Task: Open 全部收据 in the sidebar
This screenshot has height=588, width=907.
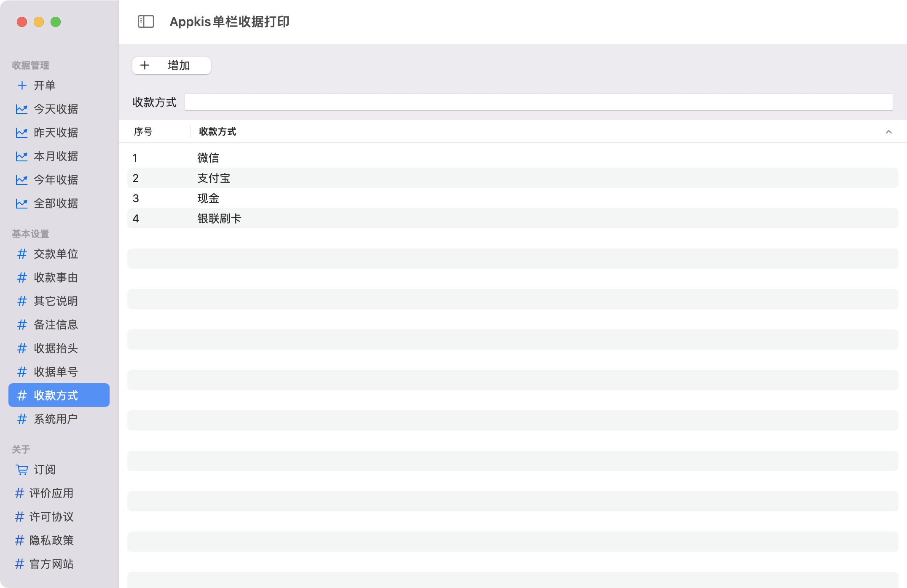Action: 59,203
